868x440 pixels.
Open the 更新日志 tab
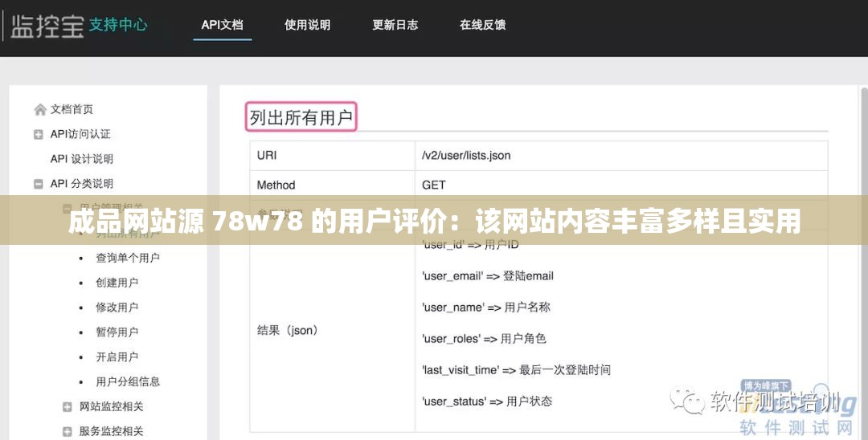pyautogui.click(x=395, y=25)
